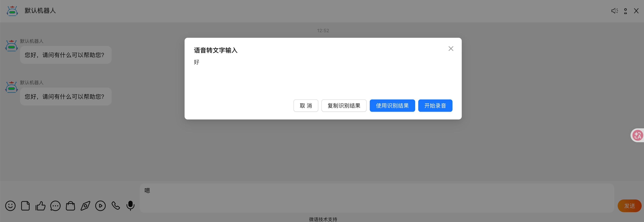
Task: Click the thumbs-up rating icon
Action: [40, 206]
